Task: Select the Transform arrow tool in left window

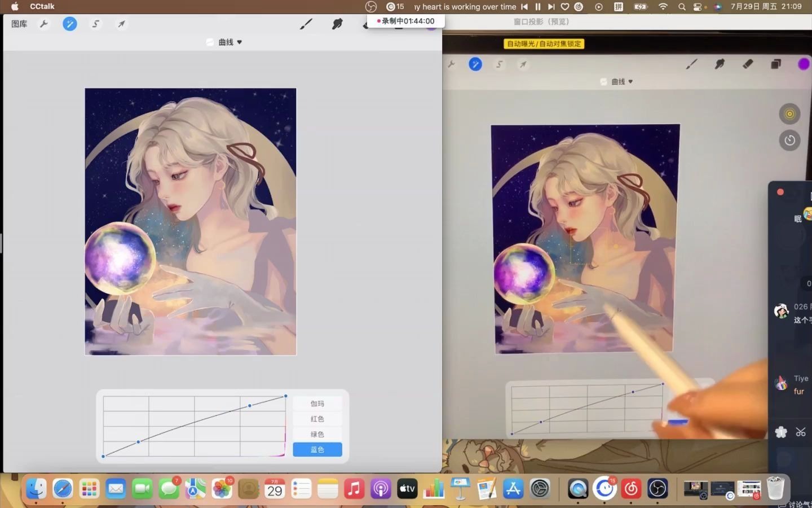Action: 121,24
